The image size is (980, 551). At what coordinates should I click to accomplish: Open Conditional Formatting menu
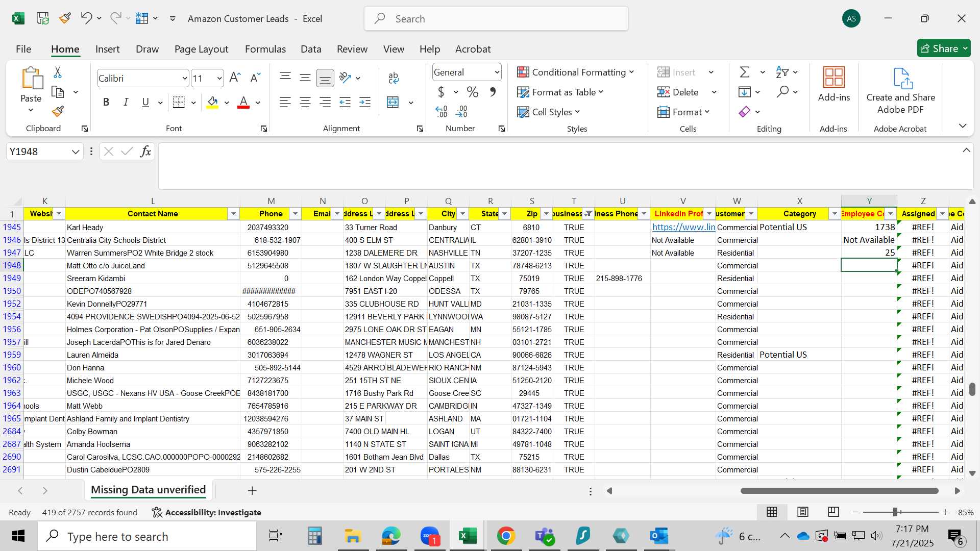[x=576, y=72]
